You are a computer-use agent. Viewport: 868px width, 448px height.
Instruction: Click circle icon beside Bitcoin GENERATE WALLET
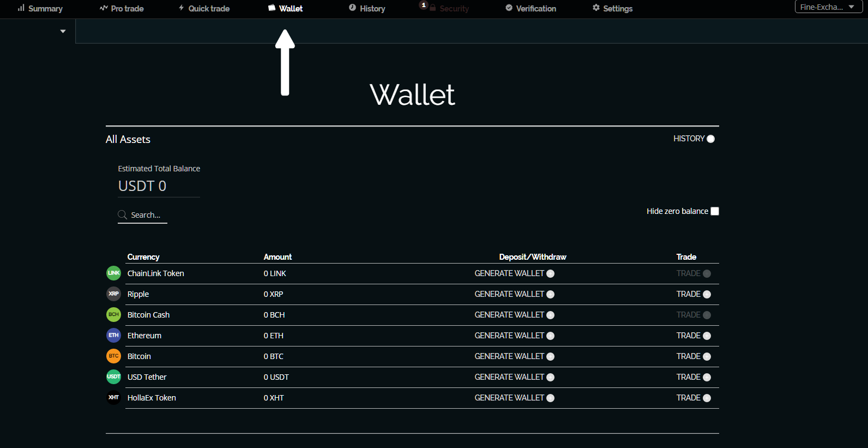[x=550, y=356]
